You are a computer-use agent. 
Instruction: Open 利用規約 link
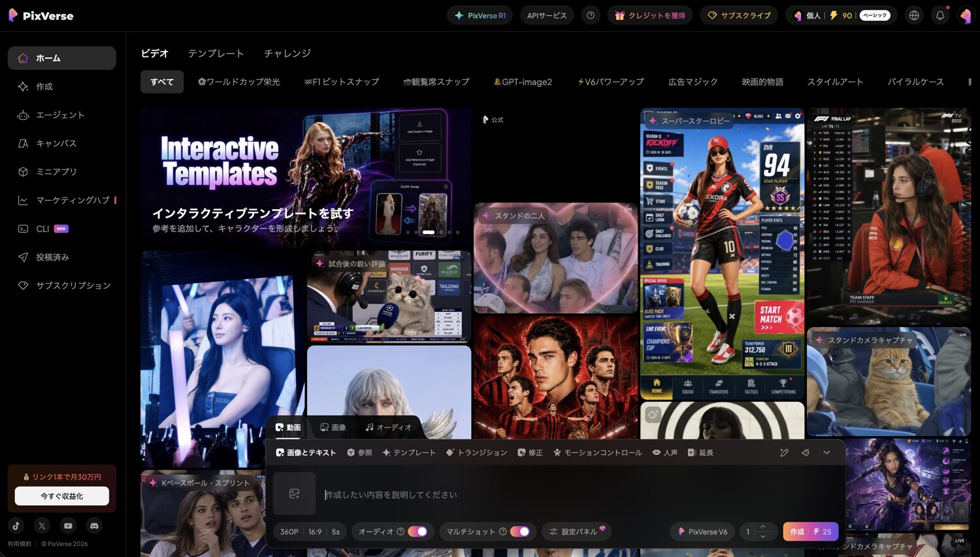pyautogui.click(x=20, y=544)
